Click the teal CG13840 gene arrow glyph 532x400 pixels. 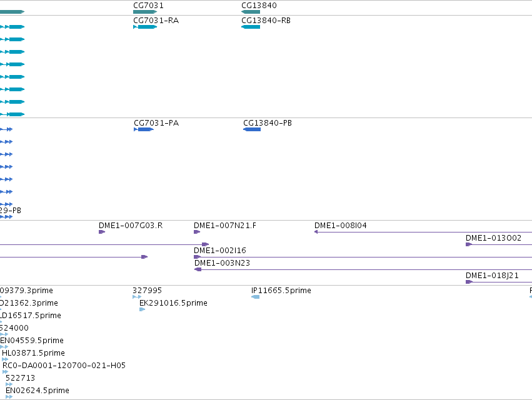tap(251, 12)
